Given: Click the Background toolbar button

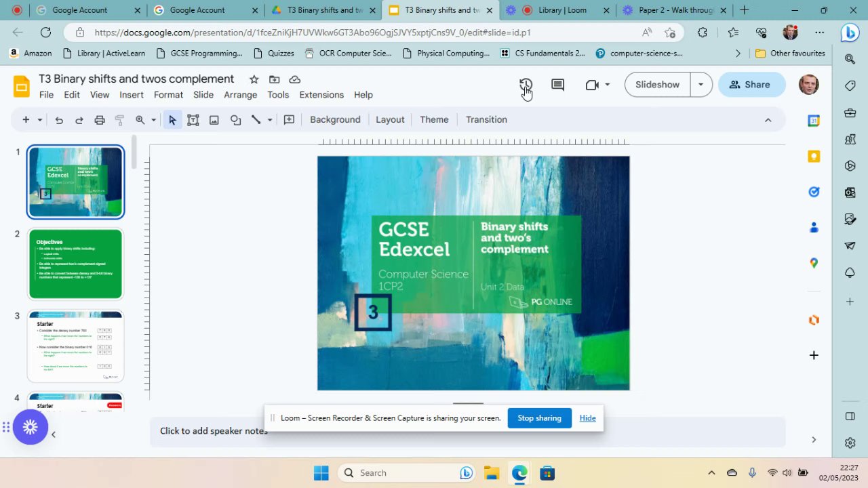Looking at the screenshot, I should point(335,120).
